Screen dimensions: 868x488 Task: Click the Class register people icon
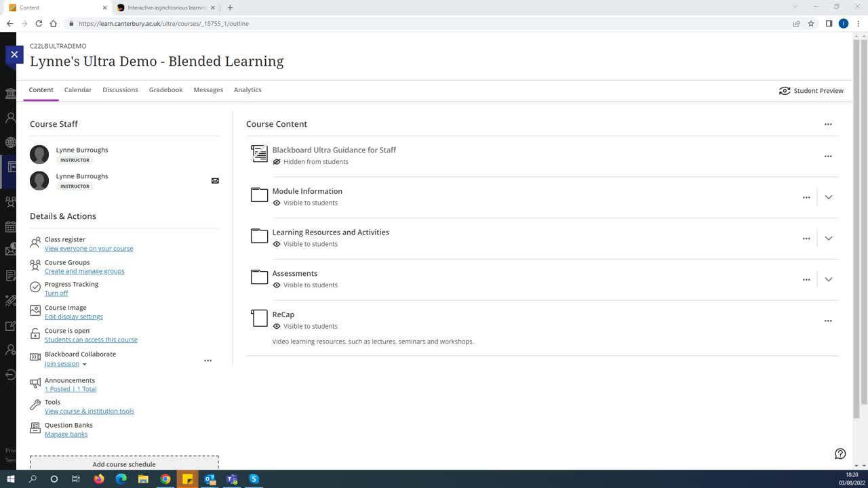pyautogui.click(x=35, y=243)
